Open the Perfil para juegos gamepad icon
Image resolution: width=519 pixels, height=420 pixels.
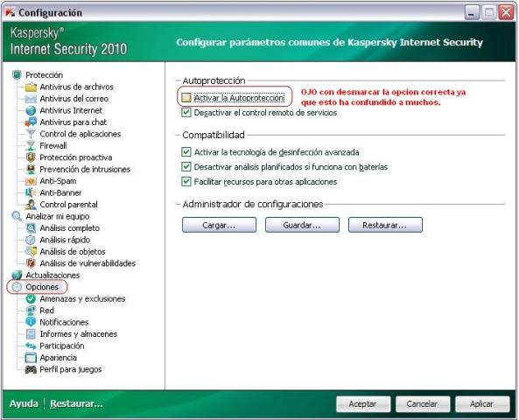31,369
